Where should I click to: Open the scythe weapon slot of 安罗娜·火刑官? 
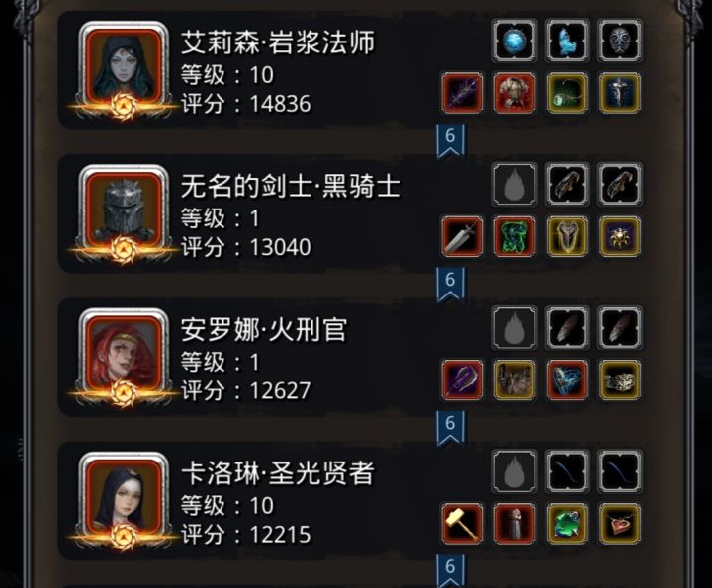point(462,379)
